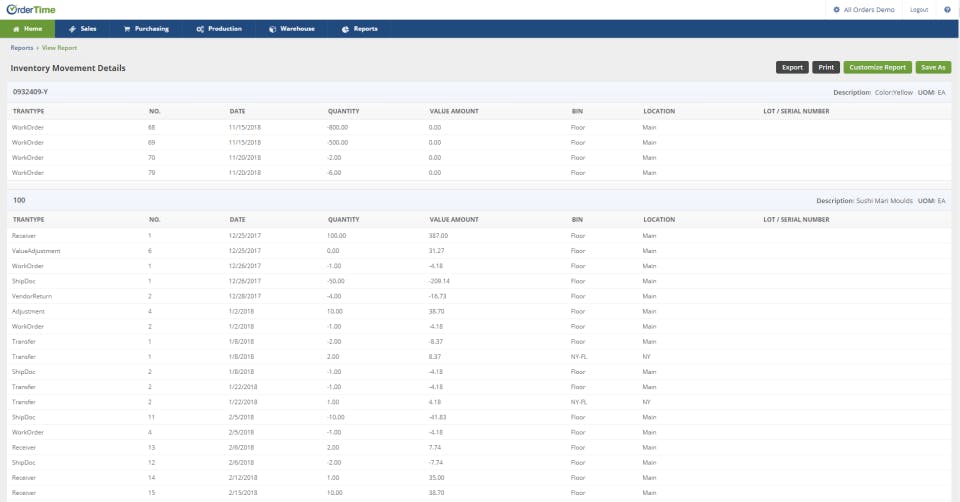The height and width of the screenshot is (502, 960).
Task: Click the Save As button
Action: [933, 67]
